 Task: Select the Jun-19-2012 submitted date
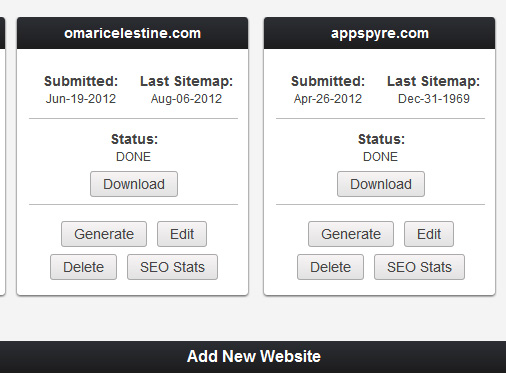(81, 99)
